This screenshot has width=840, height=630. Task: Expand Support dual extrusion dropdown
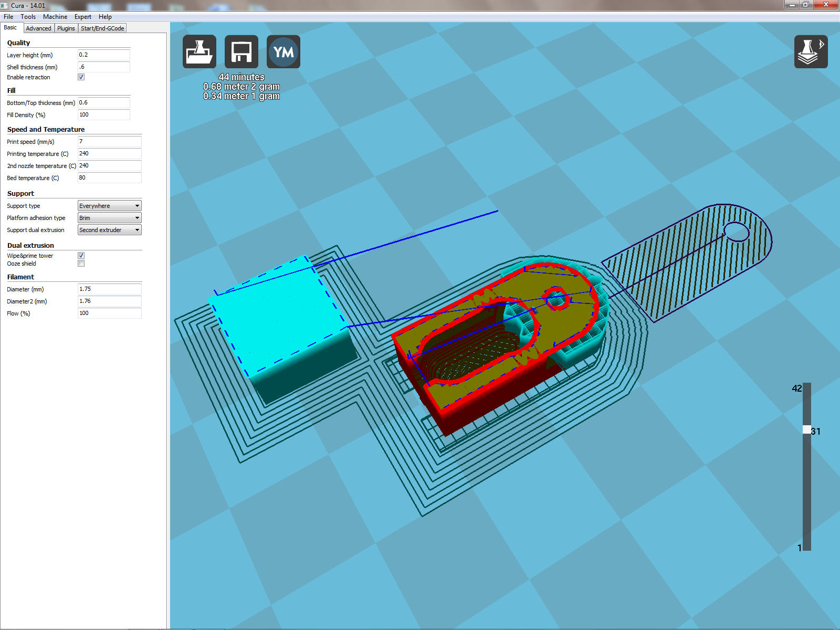[x=109, y=230]
